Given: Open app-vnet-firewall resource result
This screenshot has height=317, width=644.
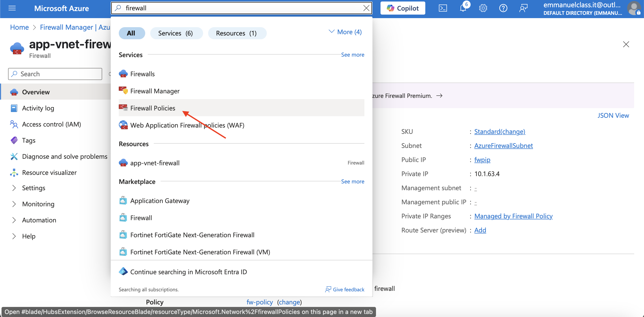Looking at the screenshot, I should coord(241,163).
